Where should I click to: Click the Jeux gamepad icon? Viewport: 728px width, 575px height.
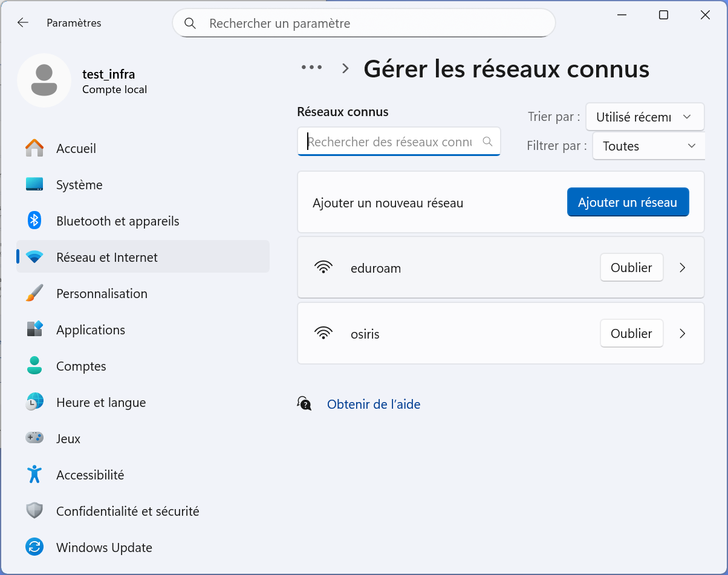click(x=34, y=438)
